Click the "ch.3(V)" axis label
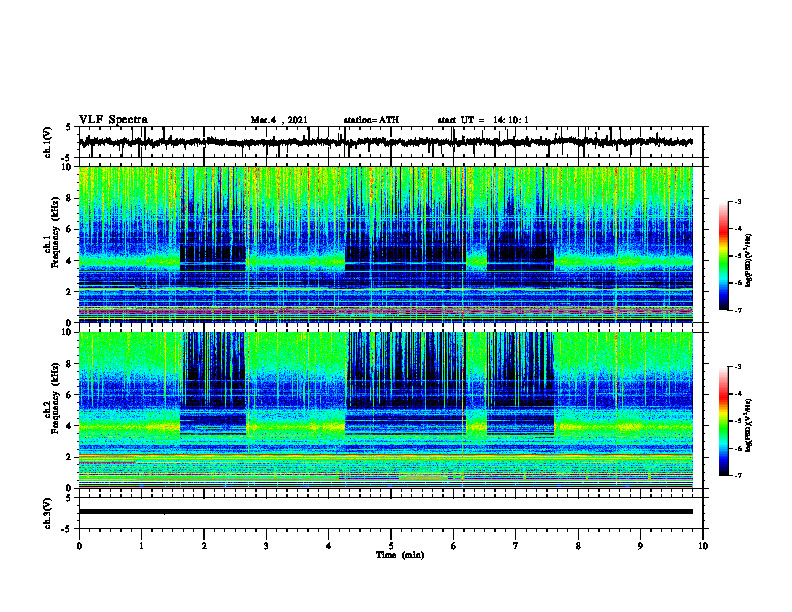Viewport: 792px width, 612px height. point(48,513)
